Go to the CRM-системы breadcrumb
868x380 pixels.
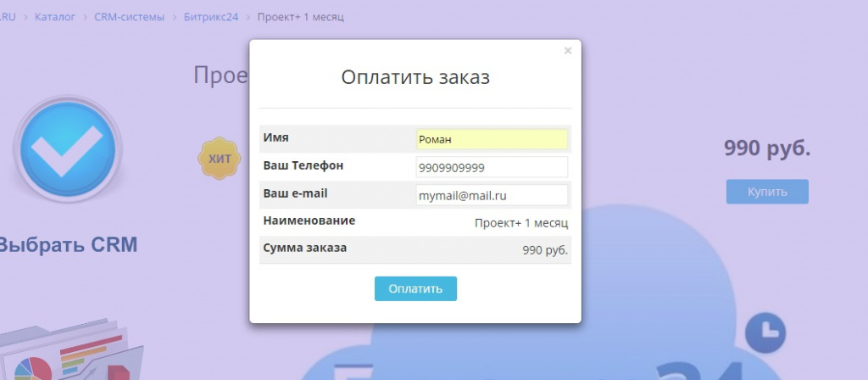point(129,17)
